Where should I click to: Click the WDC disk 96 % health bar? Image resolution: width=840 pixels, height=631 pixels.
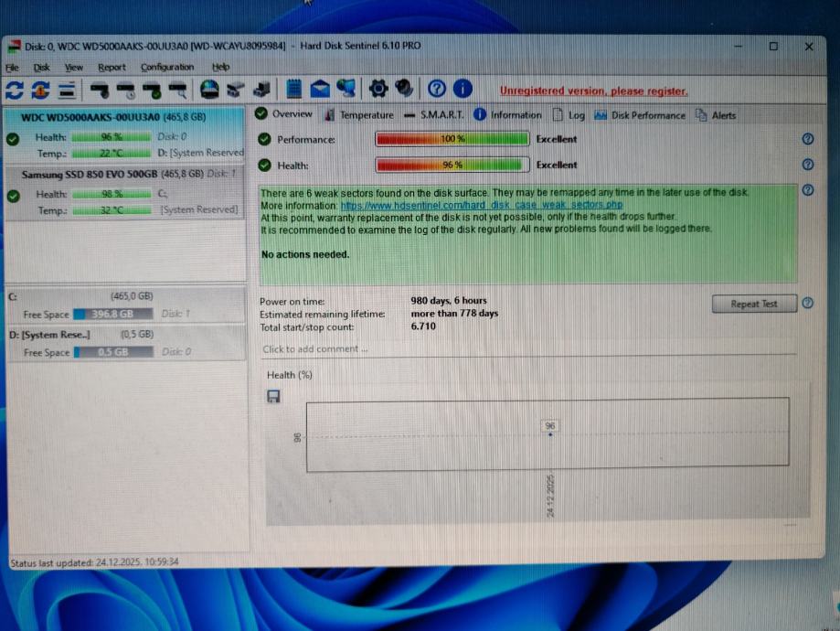coord(112,137)
